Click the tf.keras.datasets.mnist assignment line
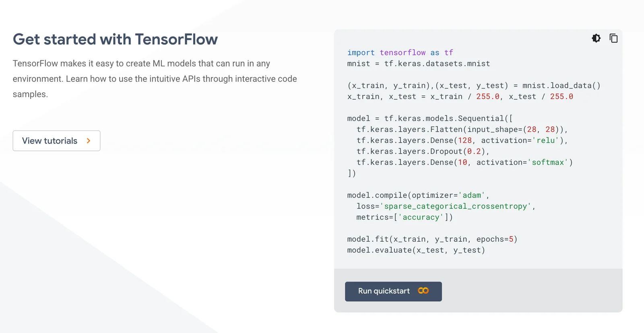644x333 pixels. pyautogui.click(x=419, y=64)
